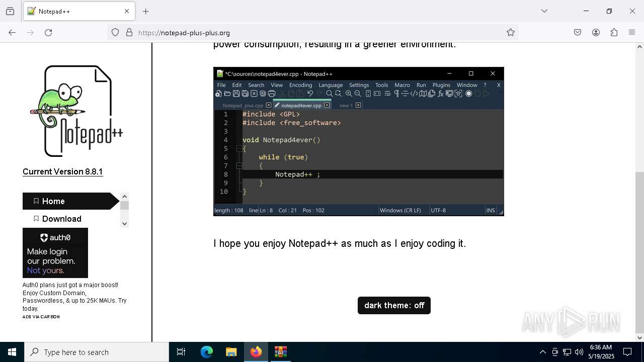Image resolution: width=644 pixels, height=362 pixels.
Task: Click the page scrollbar down arrow
Action: point(639,338)
